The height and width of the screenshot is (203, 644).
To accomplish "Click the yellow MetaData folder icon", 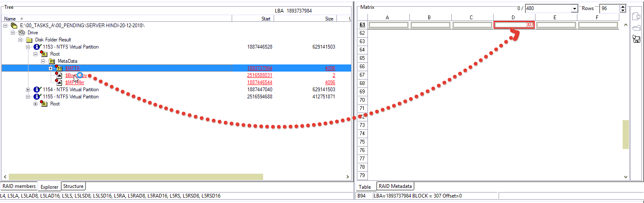I will pyautogui.click(x=52, y=61).
